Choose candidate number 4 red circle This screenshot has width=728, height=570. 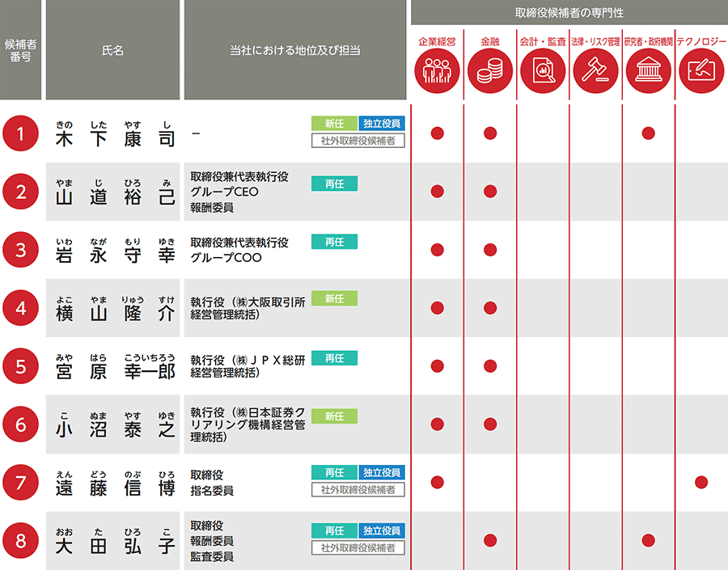tap(20, 308)
